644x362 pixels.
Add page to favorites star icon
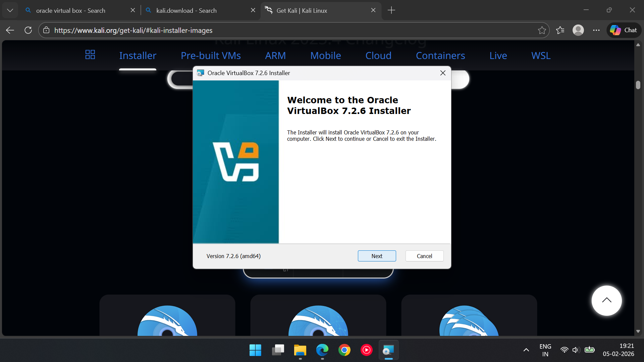[x=542, y=30]
